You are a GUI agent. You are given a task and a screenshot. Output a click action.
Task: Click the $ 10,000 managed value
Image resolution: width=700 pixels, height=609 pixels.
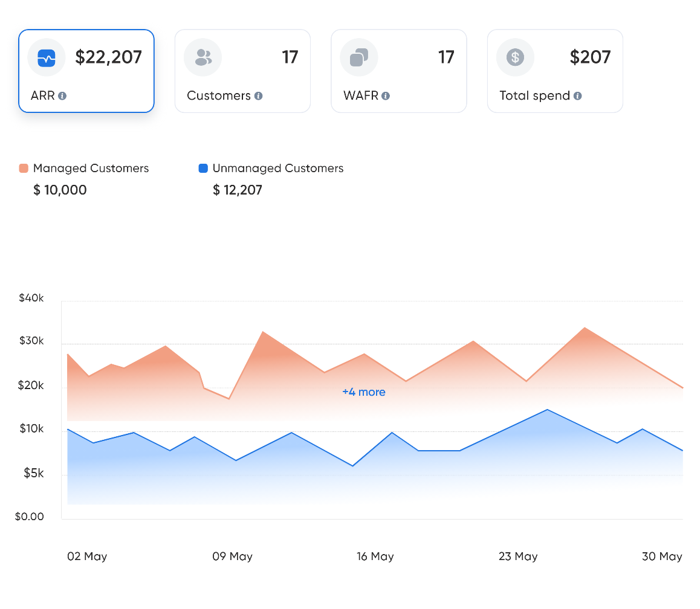click(x=60, y=190)
